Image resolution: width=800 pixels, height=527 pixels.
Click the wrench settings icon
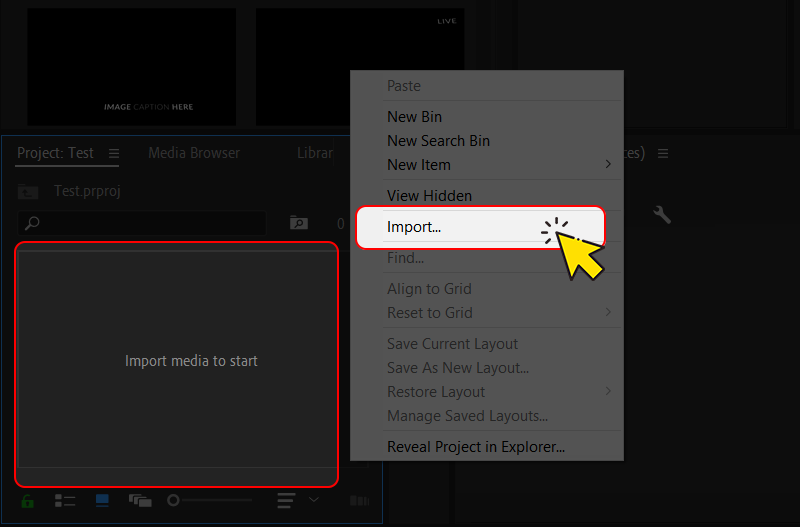point(661,214)
